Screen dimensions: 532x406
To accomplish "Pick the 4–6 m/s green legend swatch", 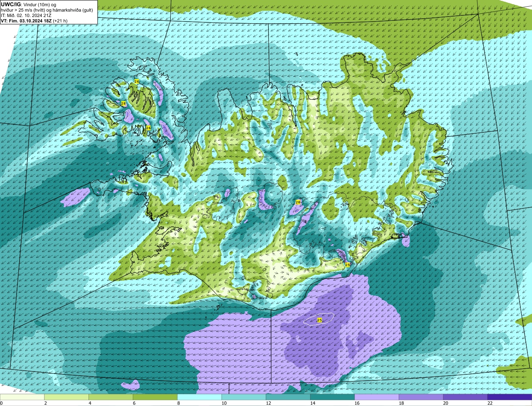I will pos(111,397).
